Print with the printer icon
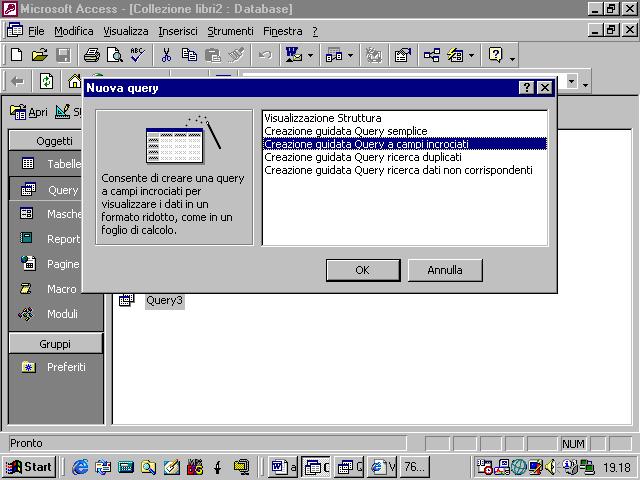 point(91,55)
